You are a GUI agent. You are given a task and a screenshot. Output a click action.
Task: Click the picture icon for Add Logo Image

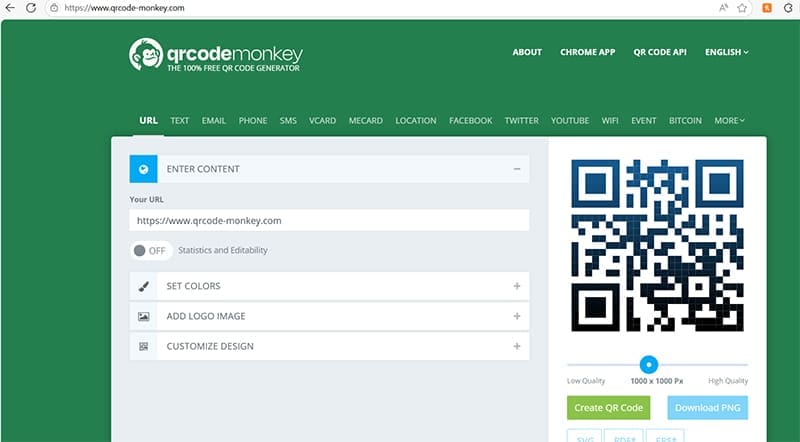[x=143, y=316]
